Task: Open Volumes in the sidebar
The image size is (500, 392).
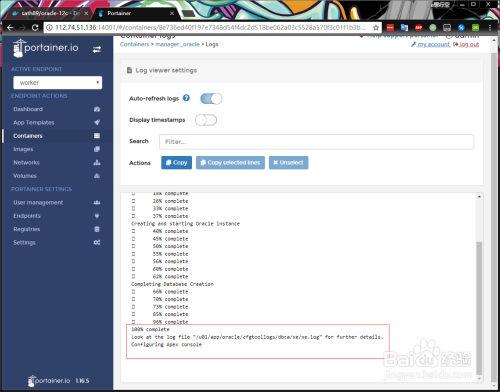Action: [25, 176]
